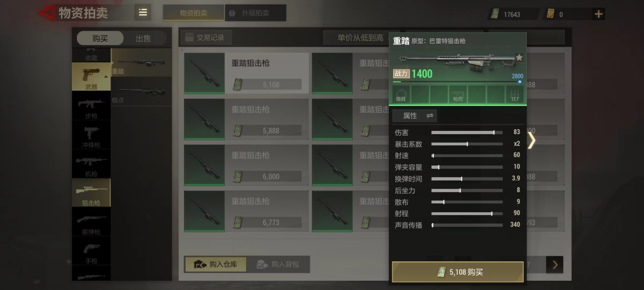
Task: Add currency with the plus icon
Action: (x=598, y=14)
